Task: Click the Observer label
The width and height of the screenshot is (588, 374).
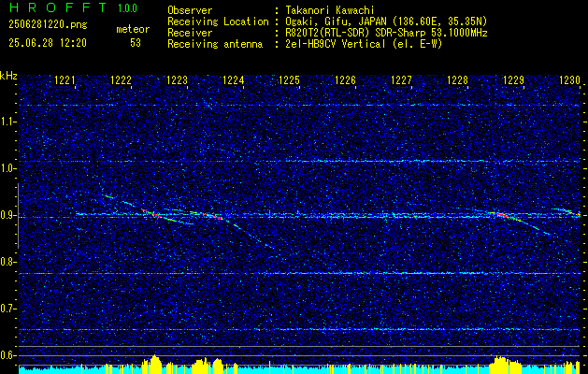Action: [x=190, y=10]
